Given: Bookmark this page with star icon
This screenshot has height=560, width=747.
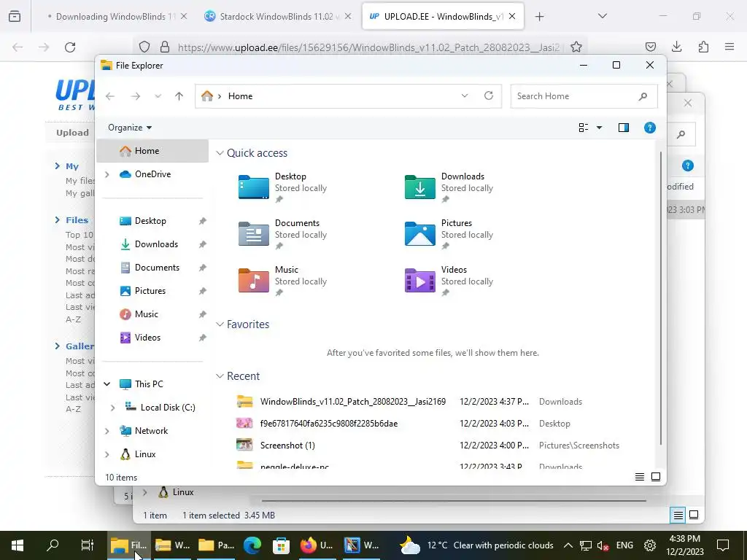Looking at the screenshot, I should point(576,47).
